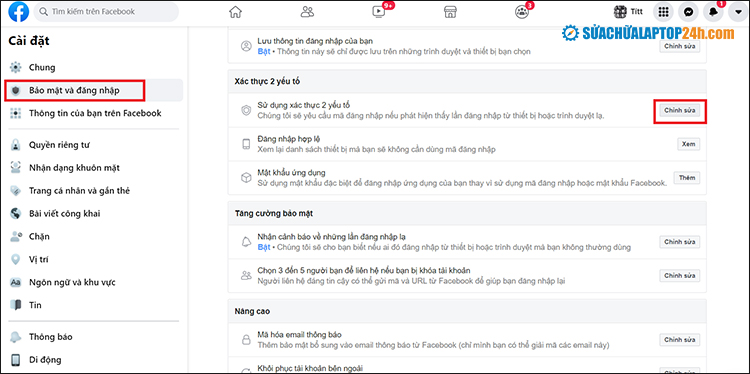Click Chỉnh sửa for Chọn 3 đến 5 người bạn
The image size is (750, 374).
pos(679,275)
